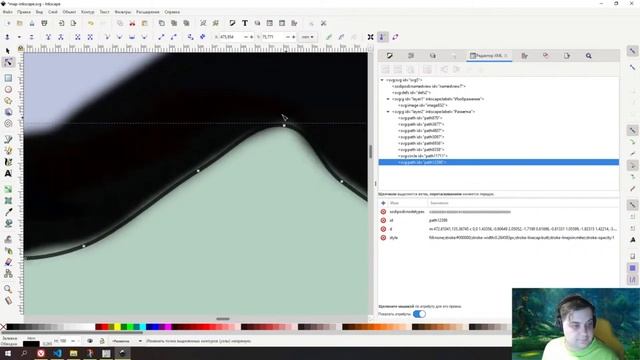640x360 pixels.
Task: Make selected nodes cusp (corner)
Action: 107,37
